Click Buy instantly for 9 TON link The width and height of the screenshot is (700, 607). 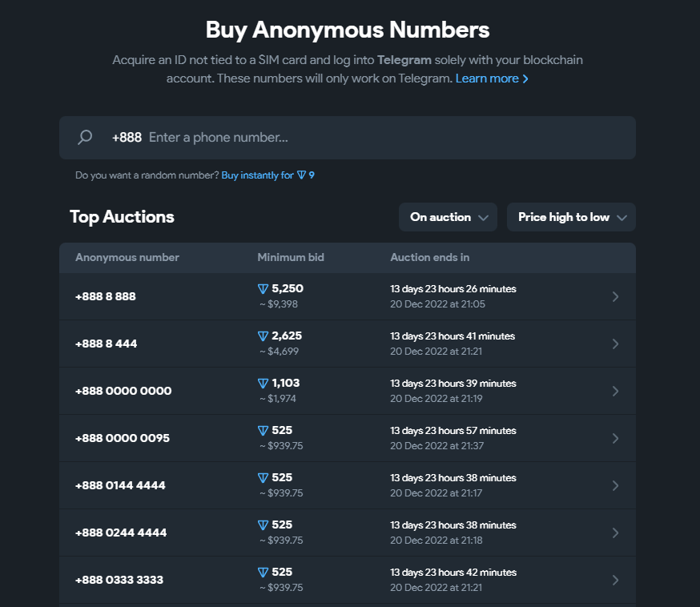tap(268, 175)
